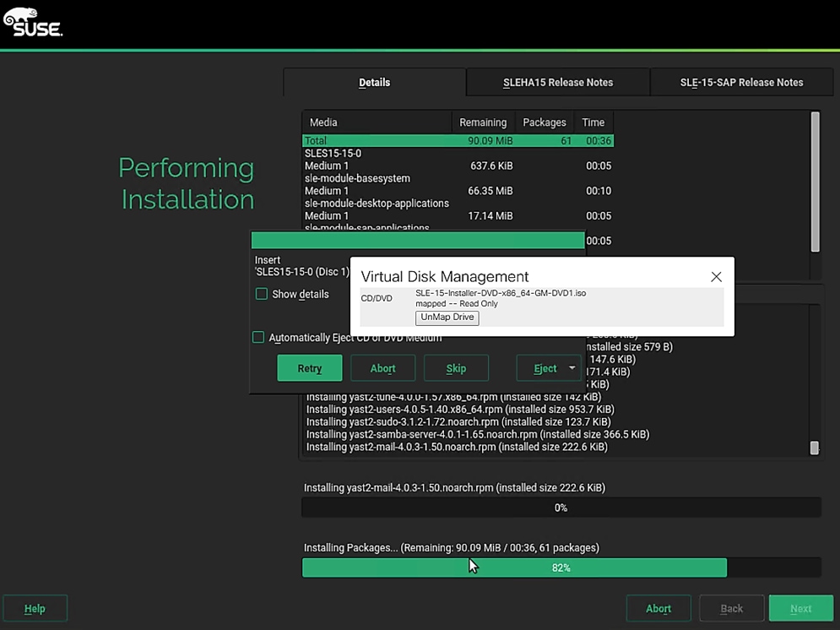Click the 637.6 KiB remaining value
Image resolution: width=840 pixels, height=630 pixels.
click(x=491, y=166)
